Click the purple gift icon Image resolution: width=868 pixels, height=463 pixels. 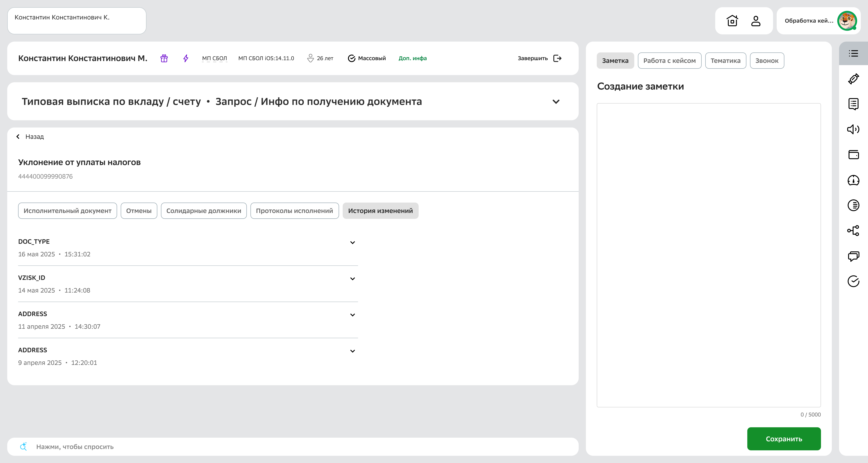(164, 58)
